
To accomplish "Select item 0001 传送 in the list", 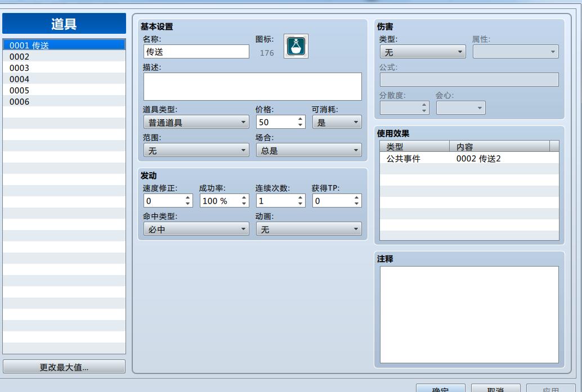I will (x=64, y=45).
